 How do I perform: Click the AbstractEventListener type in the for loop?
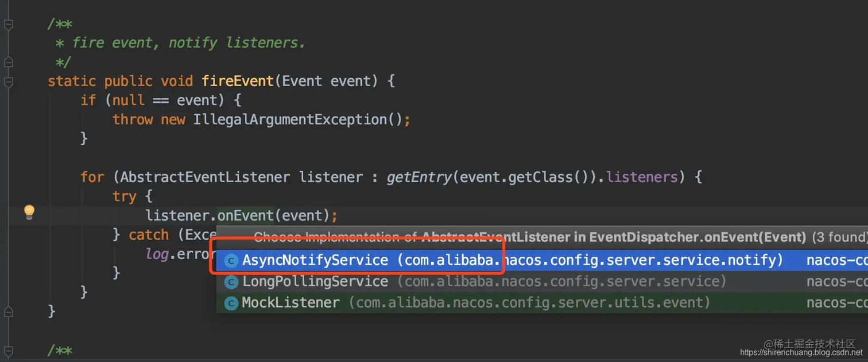[205, 177]
